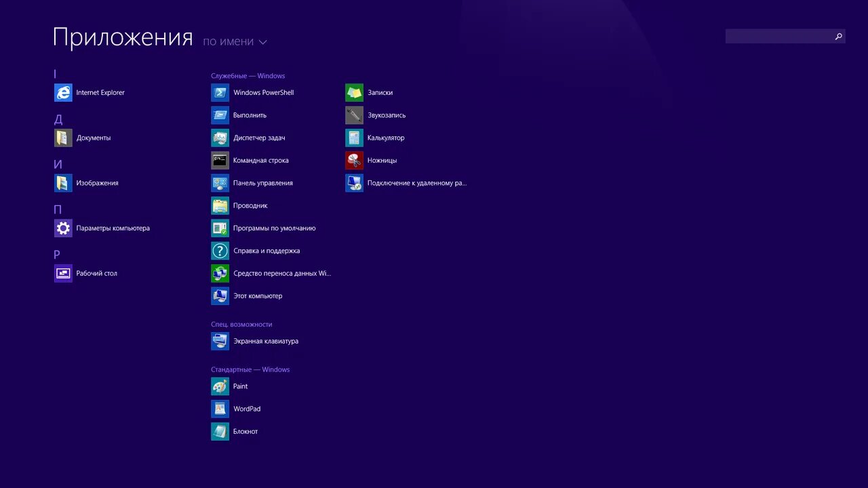
Task: Select the letter Р group header
Action: (57, 255)
